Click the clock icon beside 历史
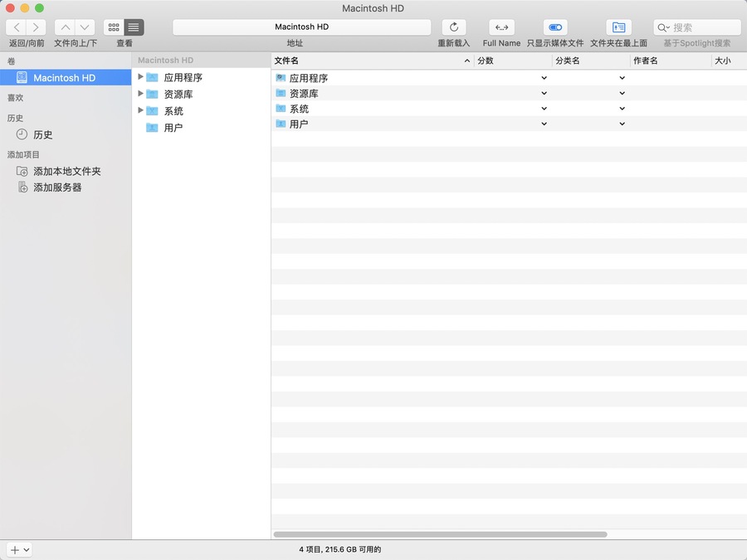This screenshot has height=560, width=747. coord(22,134)
